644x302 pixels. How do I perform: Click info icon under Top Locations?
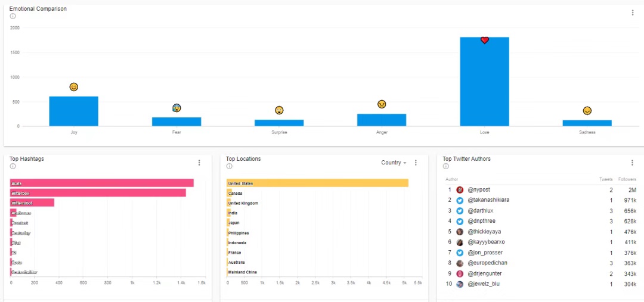click(x=229, y=167)
